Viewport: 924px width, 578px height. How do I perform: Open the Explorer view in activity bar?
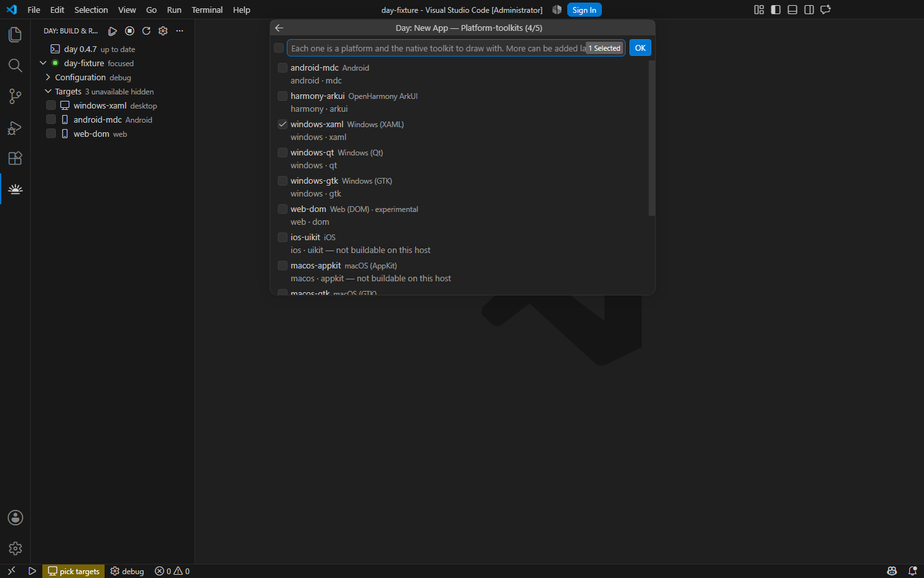click(15, 34)
